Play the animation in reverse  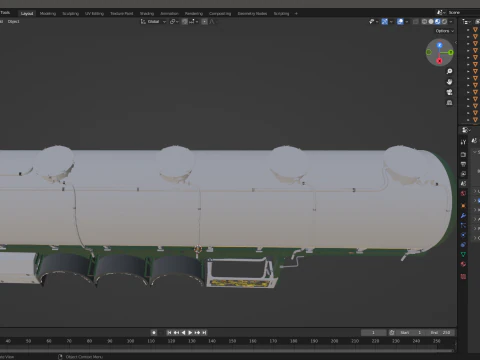click(183, 332)
